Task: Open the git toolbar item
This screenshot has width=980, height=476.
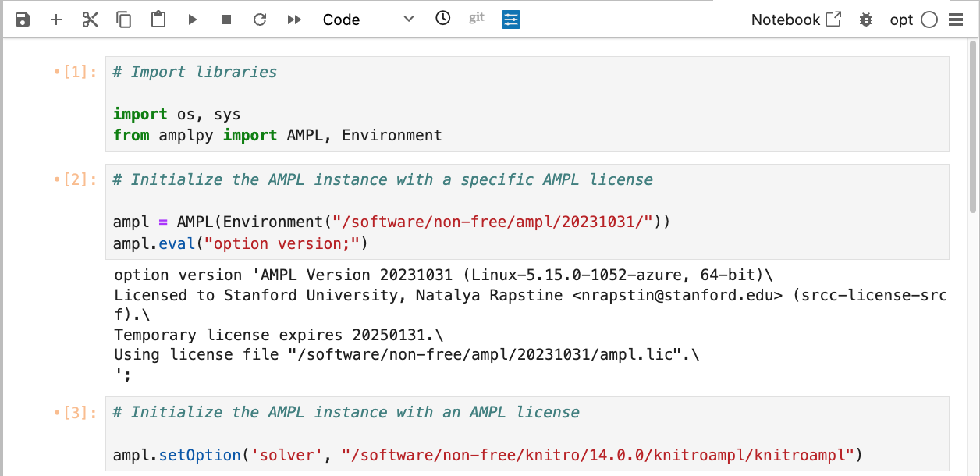Action: coord(476,18)
